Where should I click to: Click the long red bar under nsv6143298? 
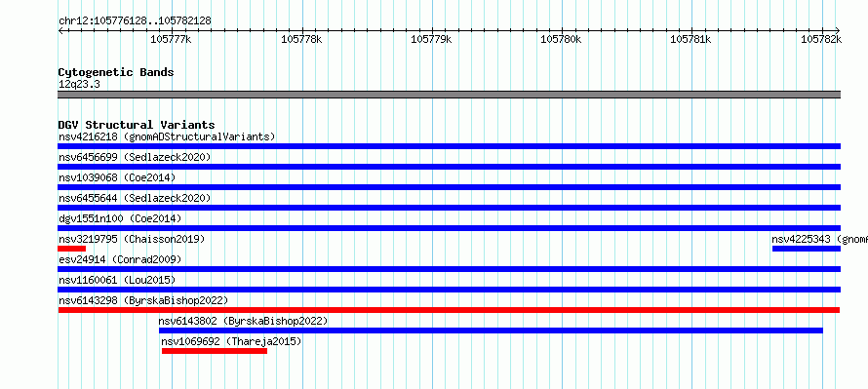click(x=449, y=310)
